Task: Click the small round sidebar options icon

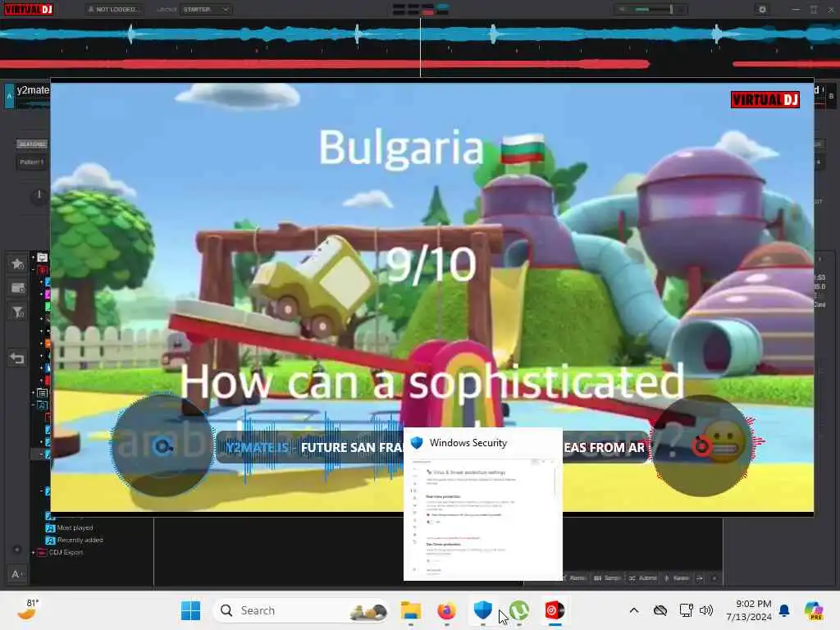Action: 16,550
